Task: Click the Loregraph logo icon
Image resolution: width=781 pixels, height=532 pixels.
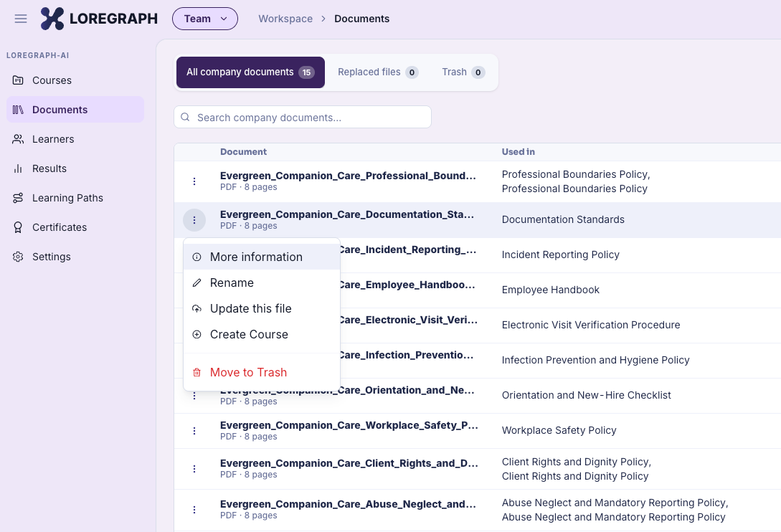Action: (x=52, y=19)
